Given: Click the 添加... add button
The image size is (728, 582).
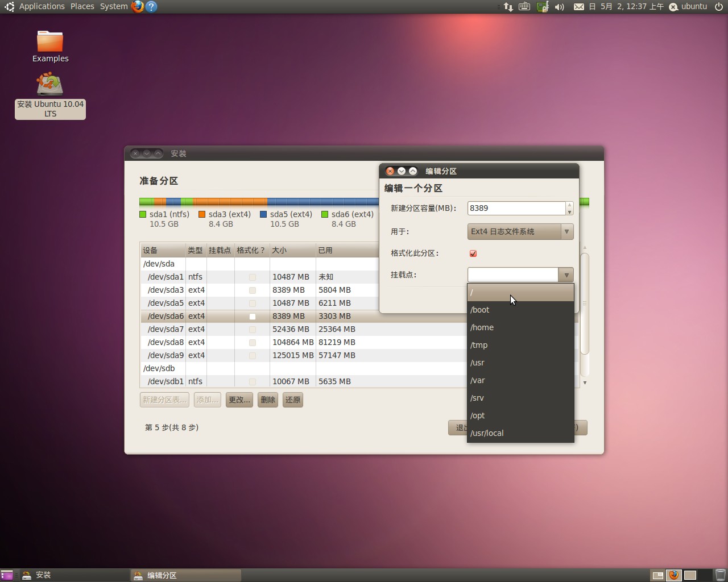Looking at the screenshot, I should click(207, 400).
